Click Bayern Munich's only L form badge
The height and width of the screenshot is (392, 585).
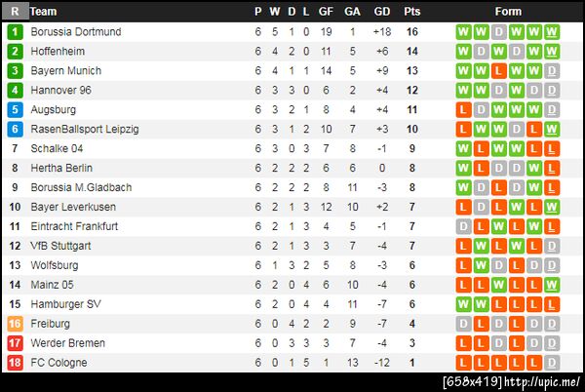(498, 71)
